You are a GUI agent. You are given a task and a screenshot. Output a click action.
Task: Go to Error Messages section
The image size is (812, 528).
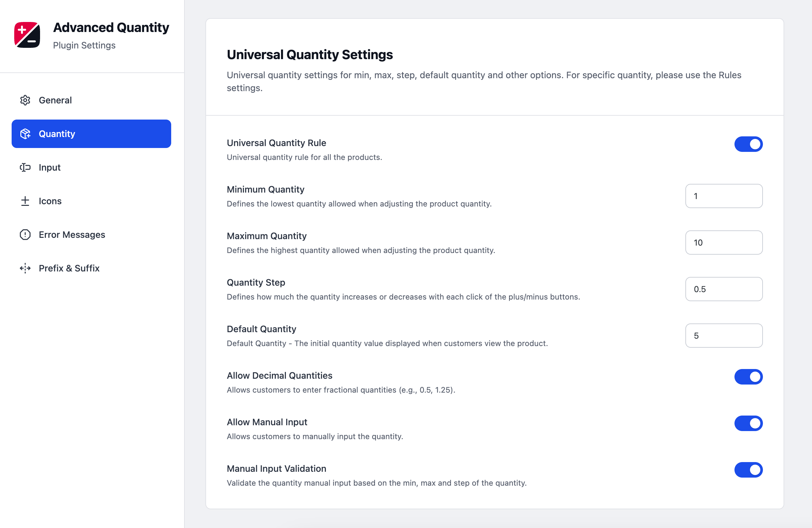tap(72, 235)
